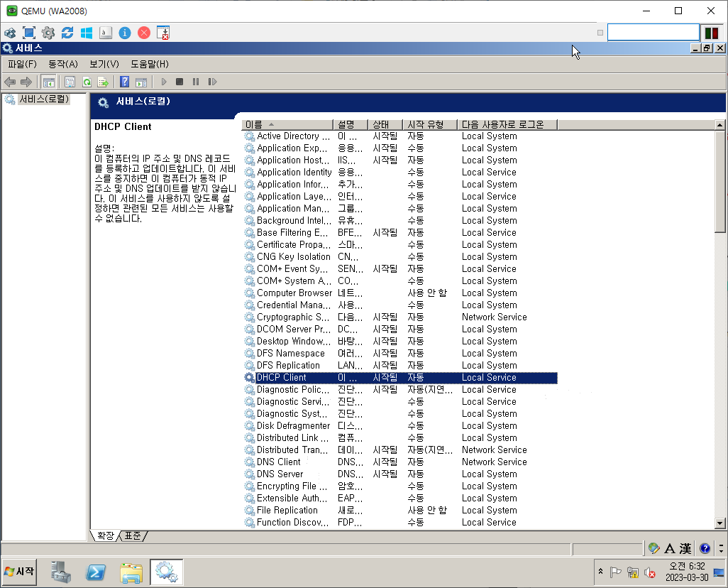This screenshot has height=588, width=728.
Task: Select the DFS Replication service
Action: [399, 366]
